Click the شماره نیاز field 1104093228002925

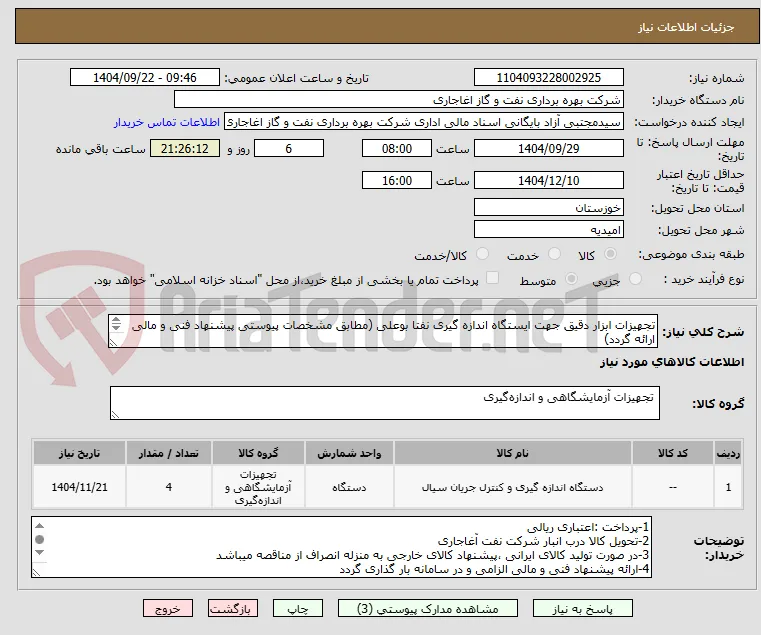[x=548, y=78]
